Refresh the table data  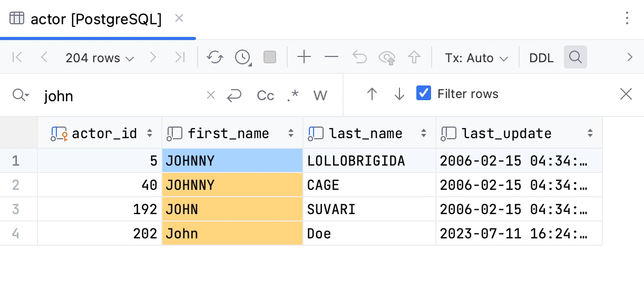tap(214, 57)
